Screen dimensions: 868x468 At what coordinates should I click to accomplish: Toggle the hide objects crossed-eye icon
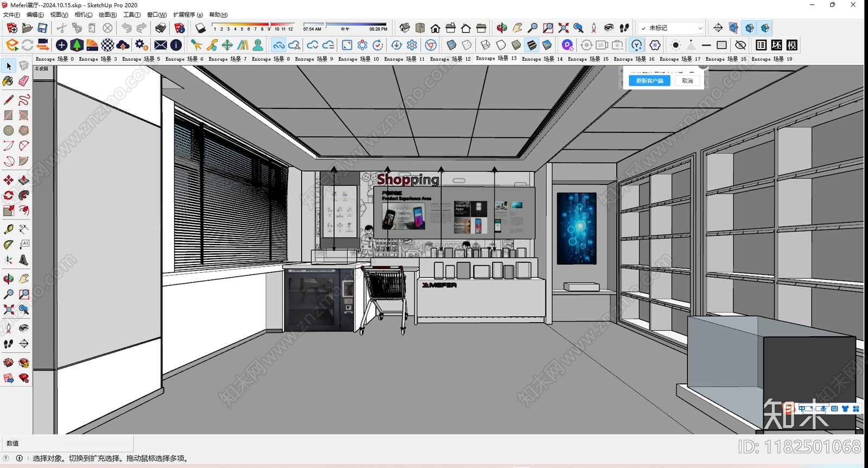tap(741, 45)
